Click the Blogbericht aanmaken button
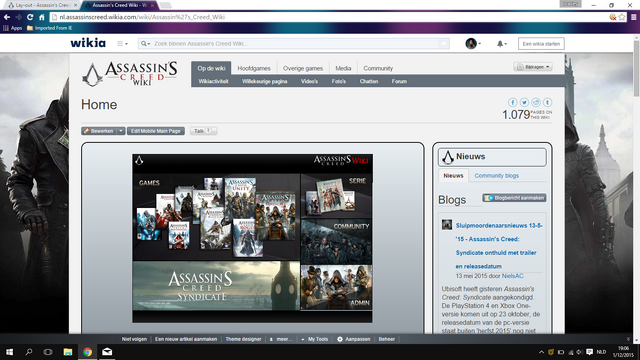640x360 pixels. pyautogui.click(x=514, y=198)
